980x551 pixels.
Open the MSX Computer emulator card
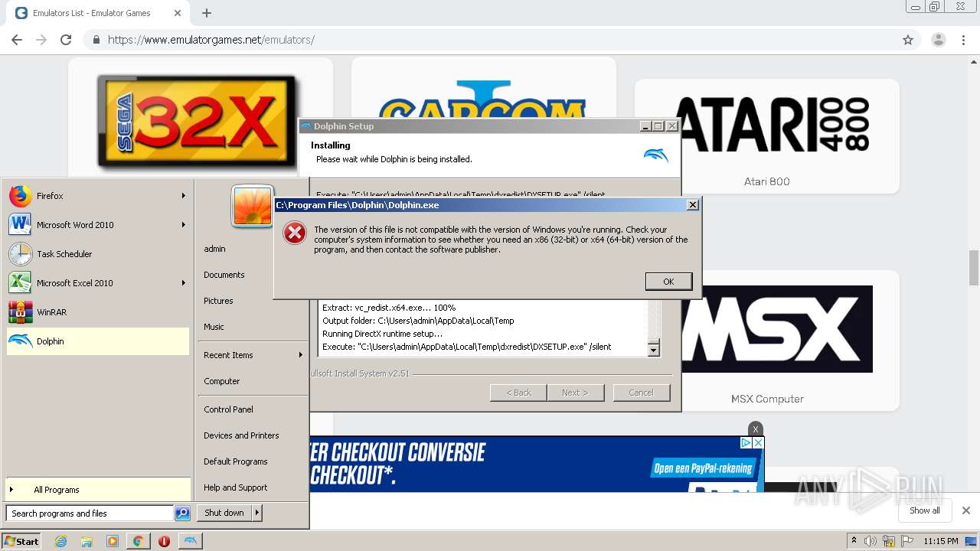pos(766,341)
